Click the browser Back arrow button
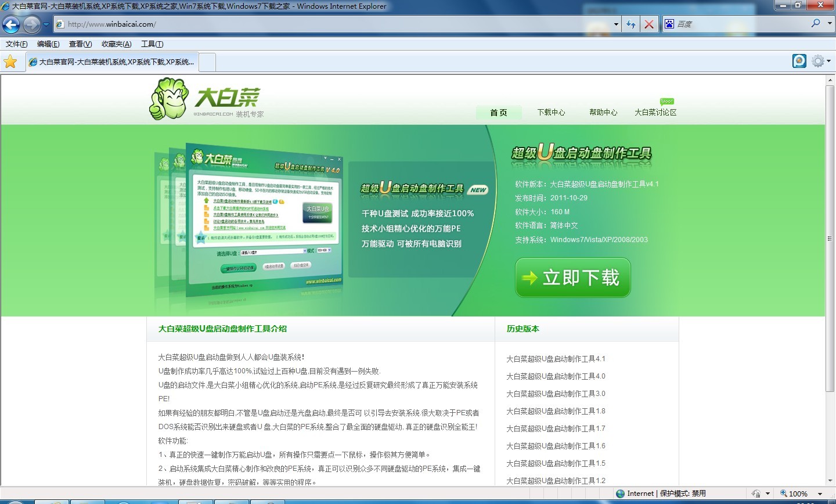 (x=11, y=24)
